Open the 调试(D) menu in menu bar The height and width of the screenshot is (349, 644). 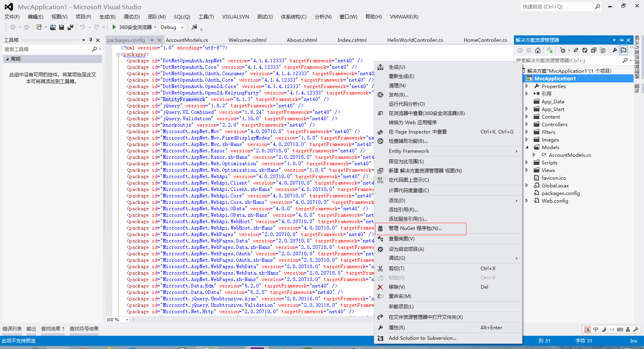[x=132, y=16]
